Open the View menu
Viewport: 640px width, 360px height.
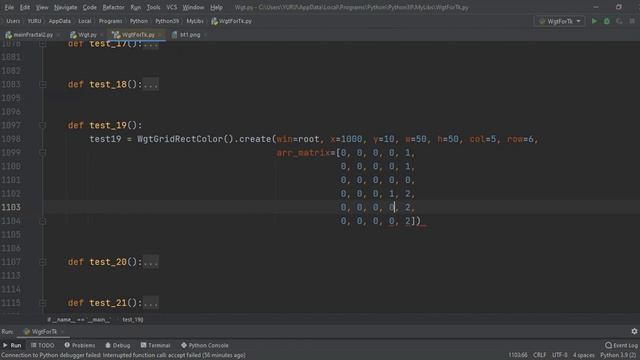42,7
